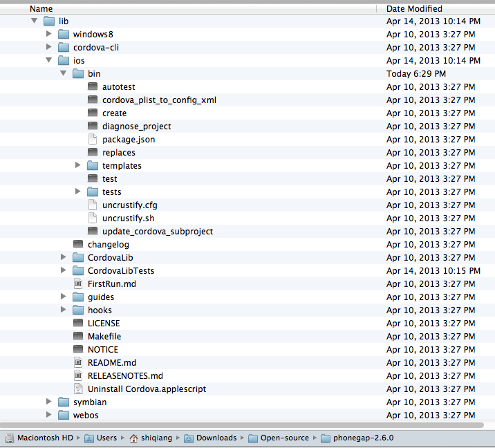Go to Downloads in the path bar
The height and width of the screenshot is (448, 495).
pos(210,438)
